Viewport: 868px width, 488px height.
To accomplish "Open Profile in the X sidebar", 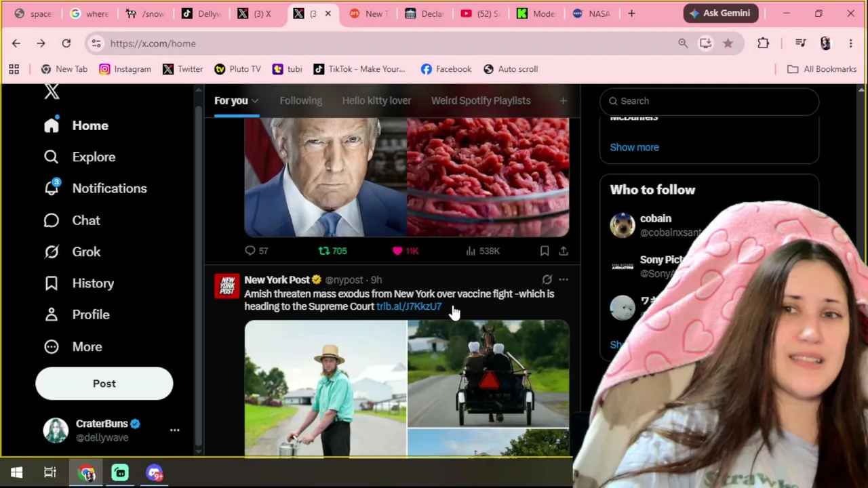I will click(x=77, y=314).
